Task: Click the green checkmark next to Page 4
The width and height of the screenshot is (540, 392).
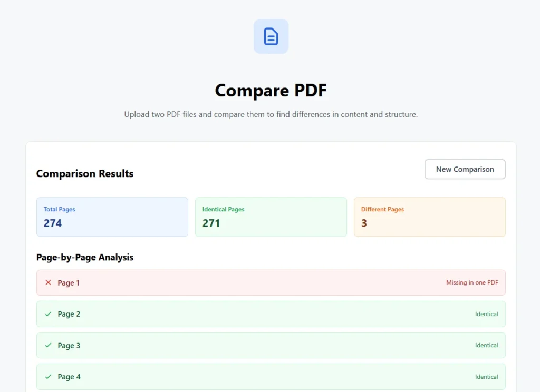Action: [x=49, y=377]
